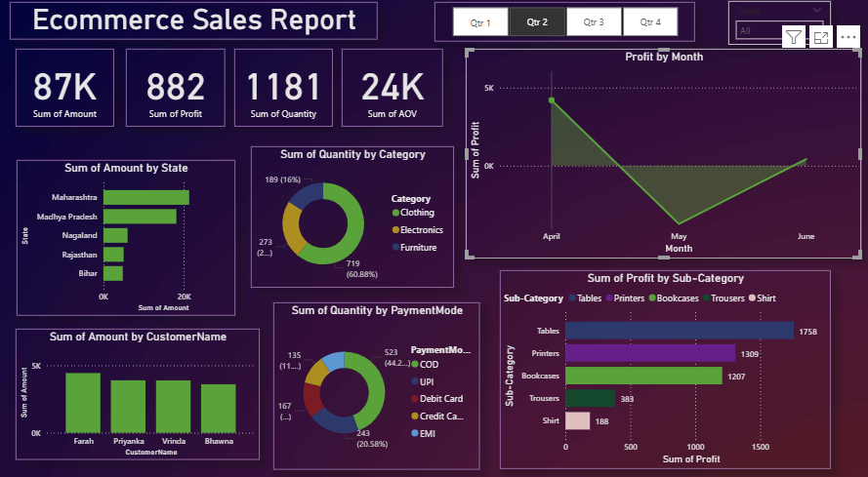The width and height of the screenshot is (868, 477).
Task: Click the Filter icon above Profit chart
Action: 794,37
